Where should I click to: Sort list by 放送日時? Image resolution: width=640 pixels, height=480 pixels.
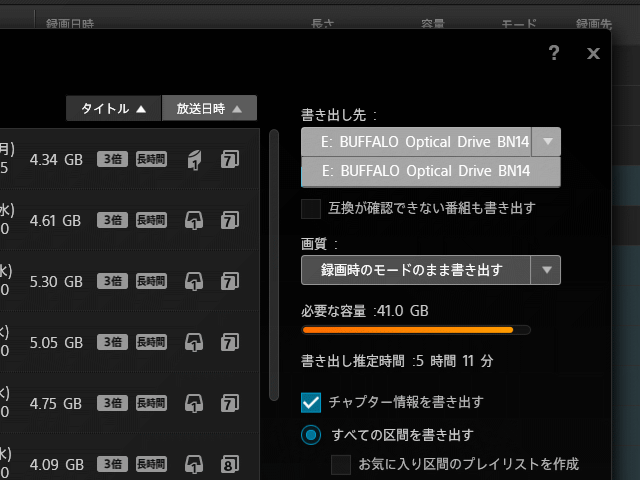[209, 108]
